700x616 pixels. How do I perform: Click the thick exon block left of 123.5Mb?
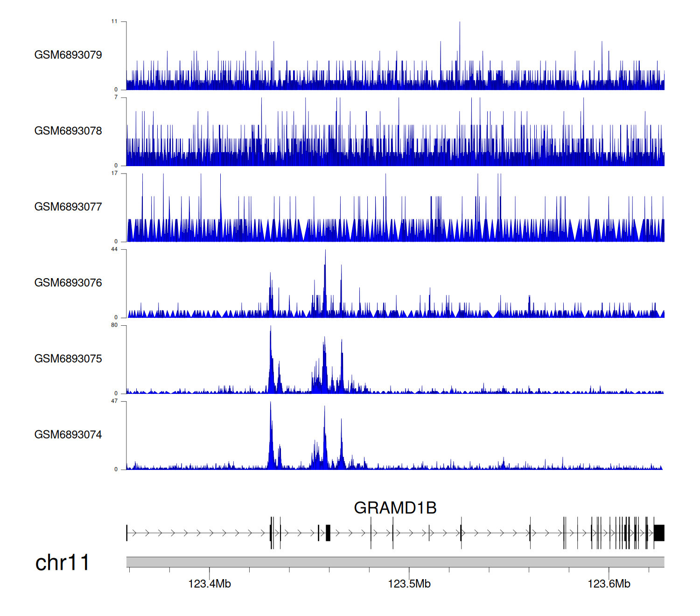click(328, 533)
